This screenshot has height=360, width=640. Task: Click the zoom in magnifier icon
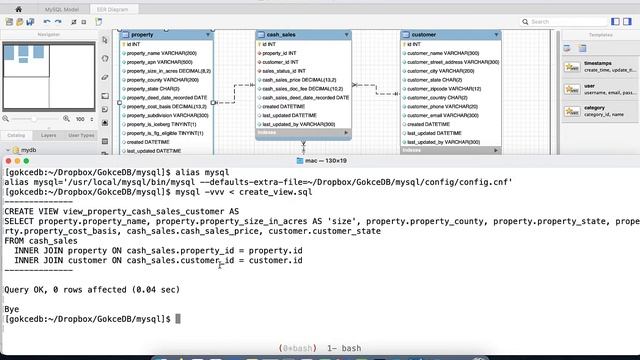pyautogui.click(x=66, y=119)
